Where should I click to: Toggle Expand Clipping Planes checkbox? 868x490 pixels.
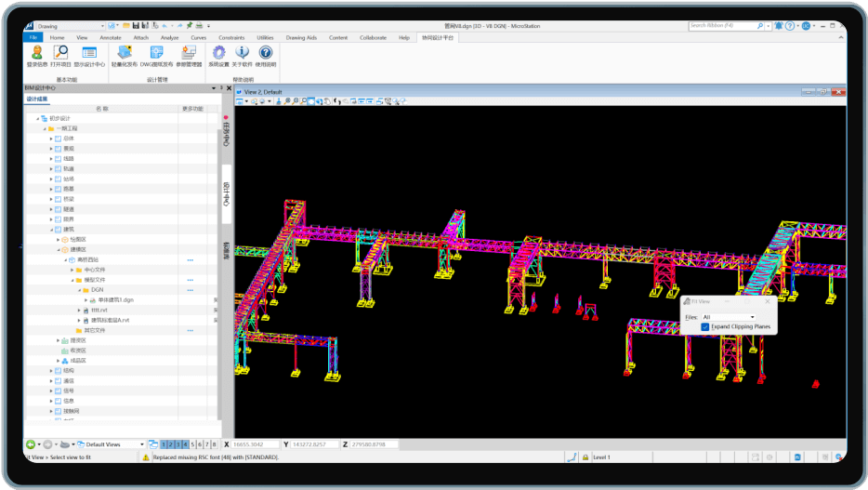[x=705, y=326]
